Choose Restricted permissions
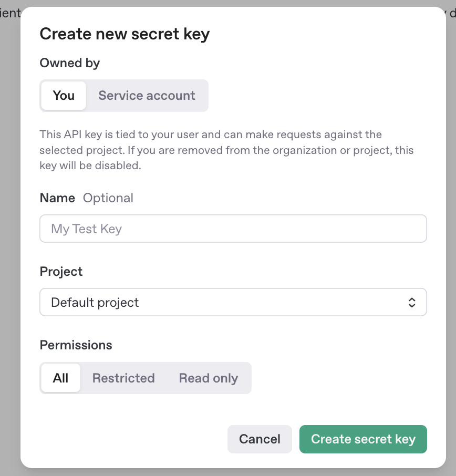 click(123, 378)
